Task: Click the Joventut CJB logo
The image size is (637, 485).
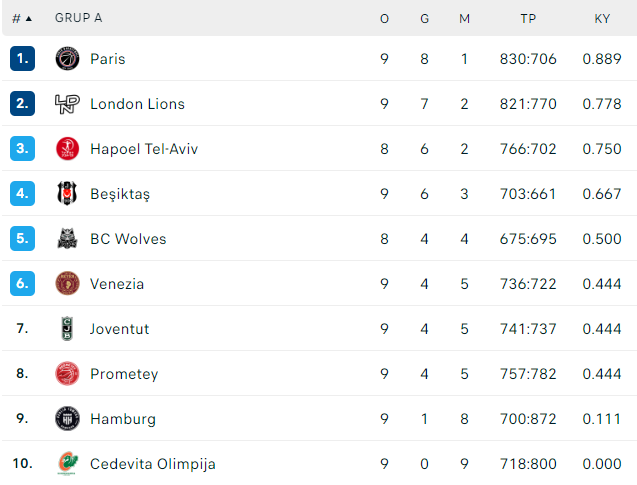Action: pyautogui.click(x=67, y=328)
